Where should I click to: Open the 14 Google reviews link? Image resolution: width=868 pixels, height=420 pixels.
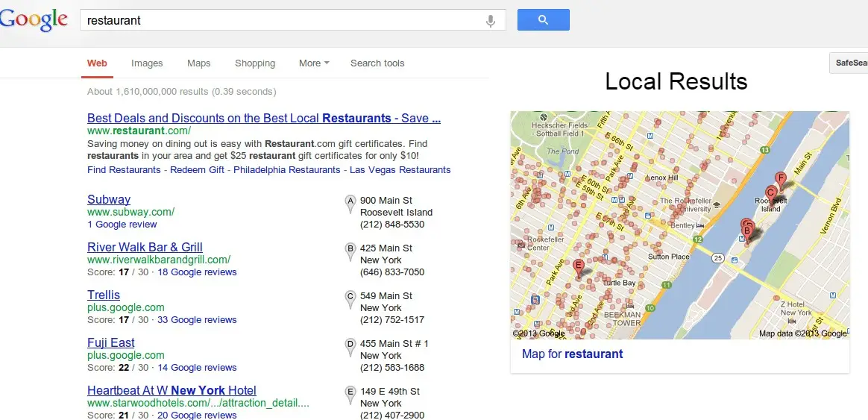click(197, 367)
